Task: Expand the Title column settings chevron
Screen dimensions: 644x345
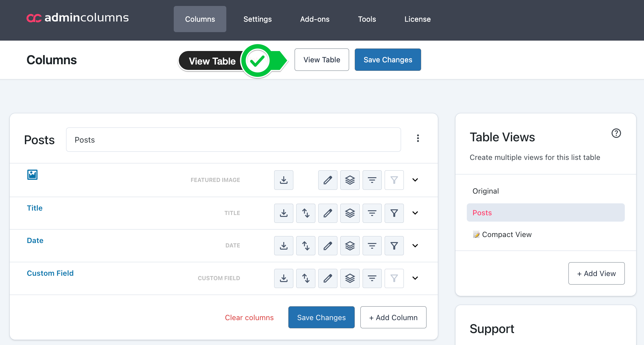Action: [x=415, y=213]
